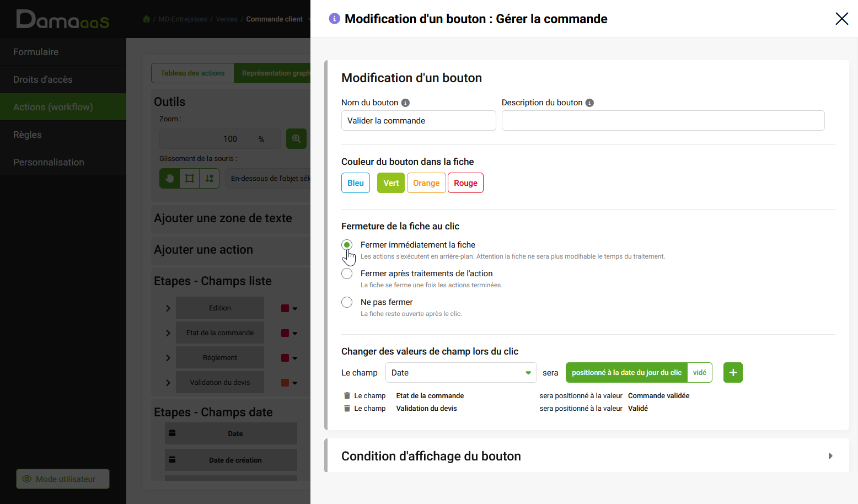The image size is (858, 504).
Task: Click the zoom magnifier button in Outils
Action: 296,139
